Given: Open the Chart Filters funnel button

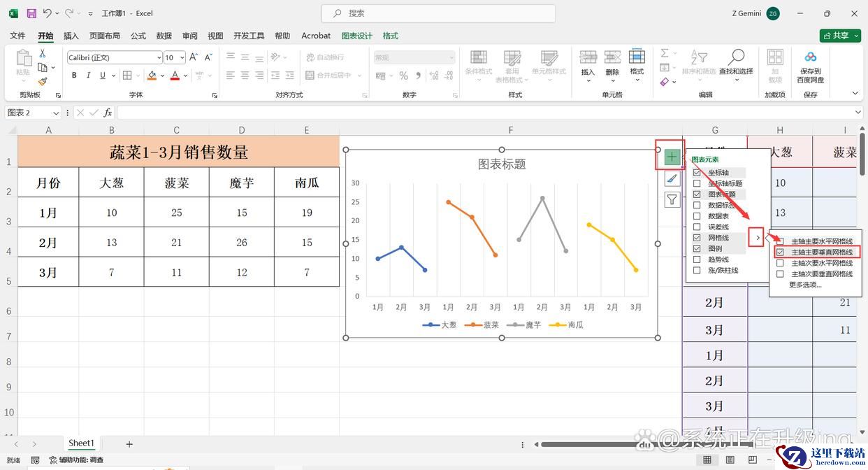Looking at the screenshot, I should 672,200.
